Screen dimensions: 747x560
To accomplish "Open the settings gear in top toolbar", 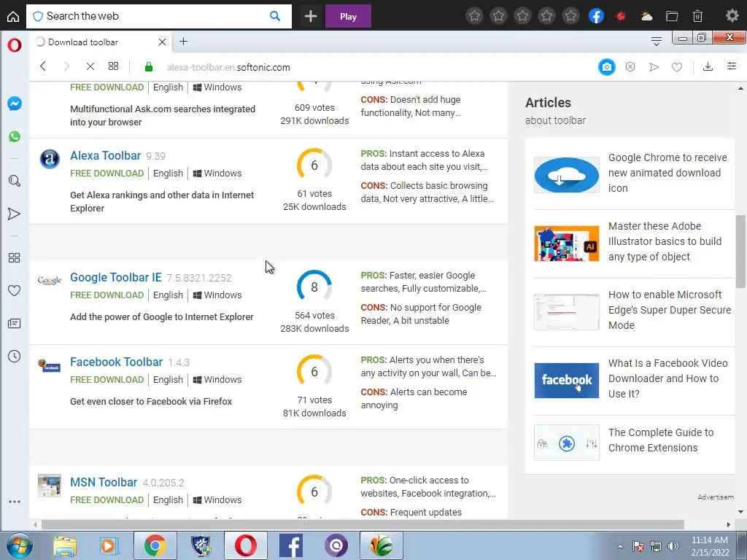I will (x=732, y=16).
